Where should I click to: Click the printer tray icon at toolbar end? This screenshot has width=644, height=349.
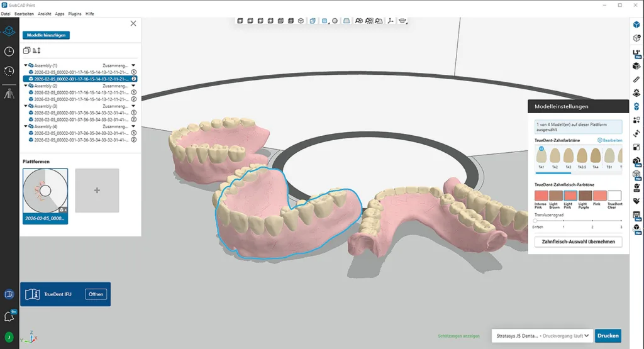coord(402,21)
